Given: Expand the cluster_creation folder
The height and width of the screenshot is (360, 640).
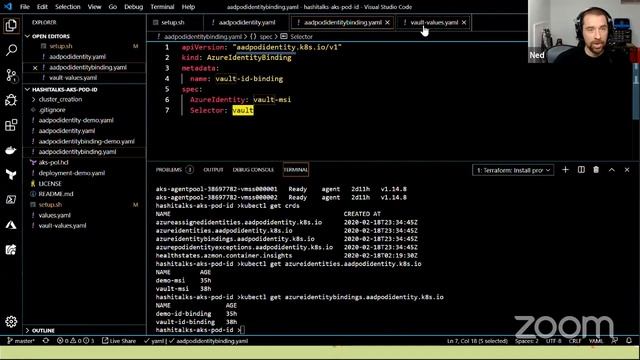Looking at the screenshot, I should tap(60, 100).
